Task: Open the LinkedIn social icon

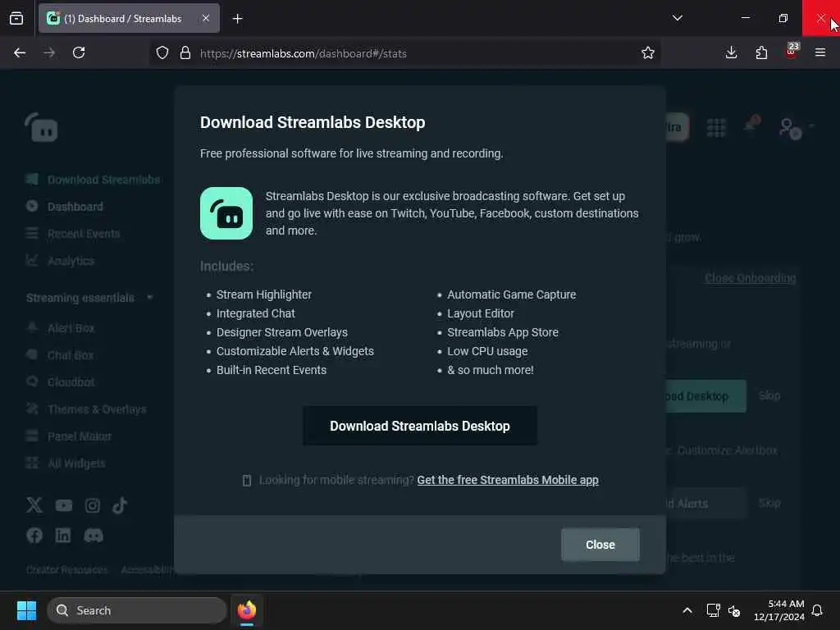Action: (x=63, y=535)
